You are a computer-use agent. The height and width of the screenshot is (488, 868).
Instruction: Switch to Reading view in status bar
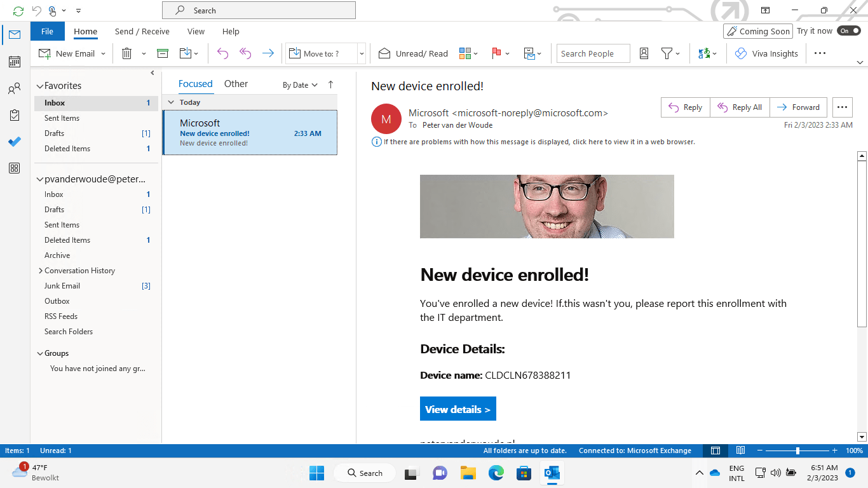(x=740, y=451)
